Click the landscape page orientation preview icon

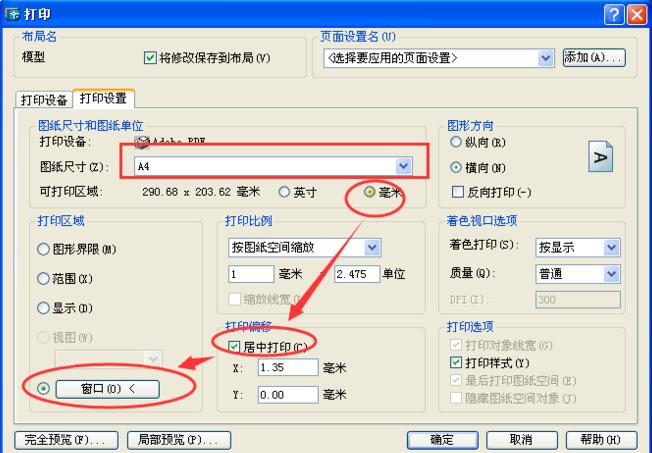tap(600, 156)
